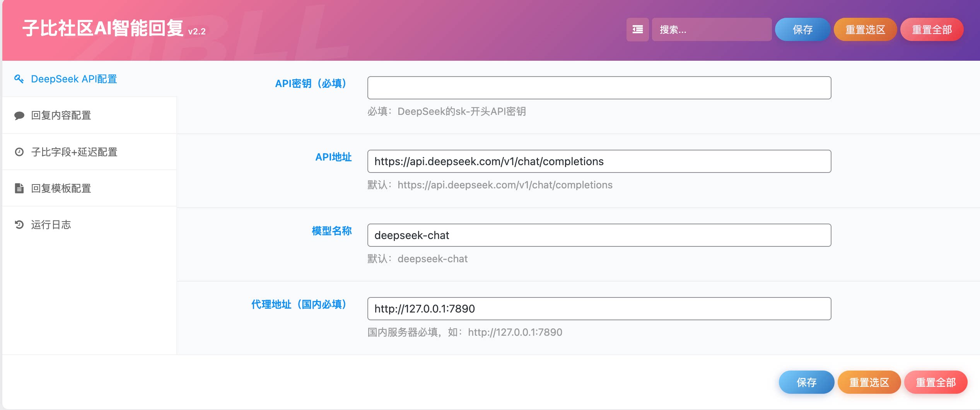This screenshot has height=410, width=980.
Task: Open the 运行日志 section
Action: click(51, 225)
